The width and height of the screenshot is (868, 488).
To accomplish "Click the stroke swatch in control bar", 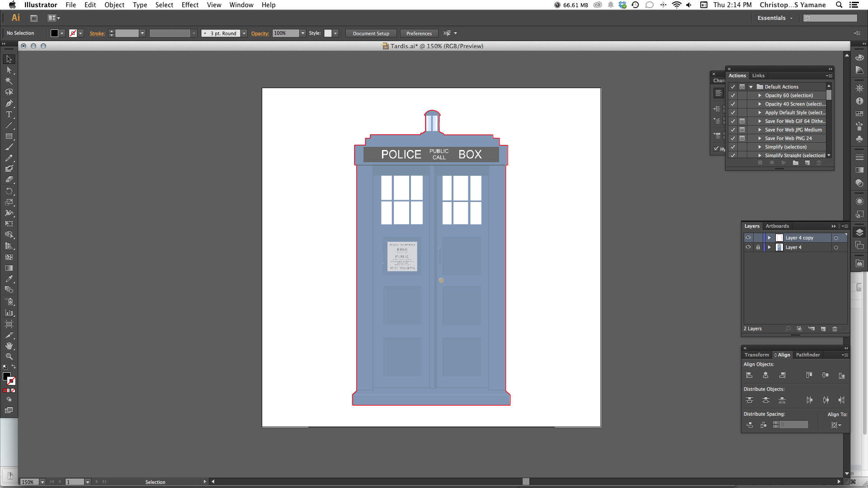I will coord(73,33).
